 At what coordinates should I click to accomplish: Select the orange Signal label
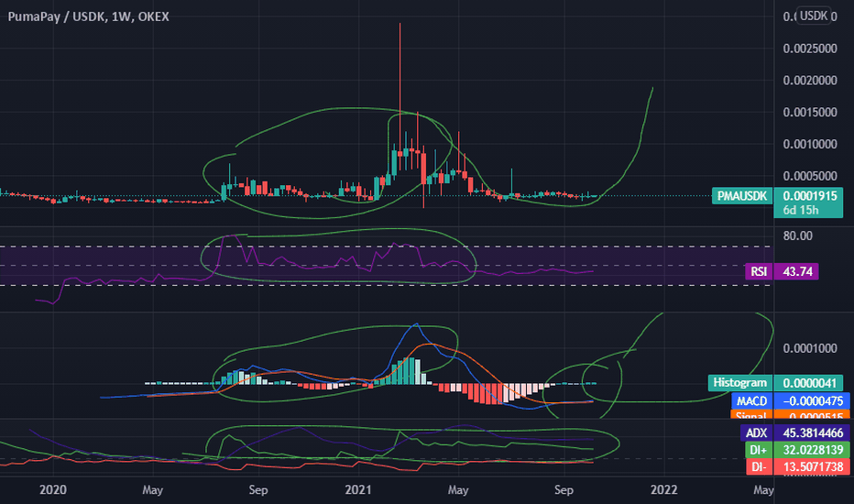tap(751, 415)
